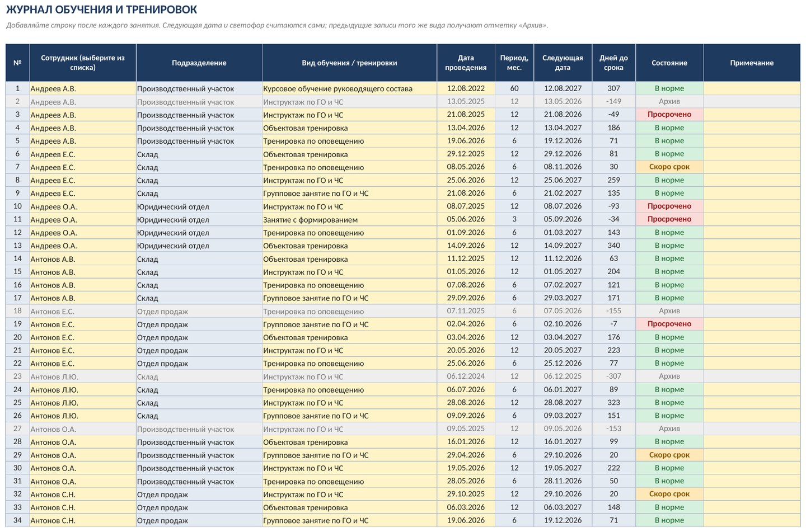Select 'Курсовое обучение руководящего состава' cell
Viewport: 806px width, 532px height.
pyautogui.click(x=349, y=88)
